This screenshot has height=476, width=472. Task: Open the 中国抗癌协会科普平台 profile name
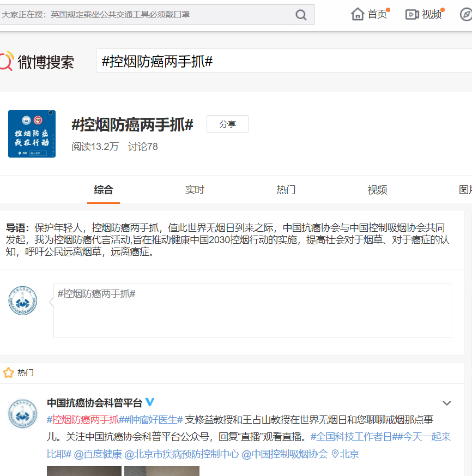pyautogui.click(x=94, y=403)
